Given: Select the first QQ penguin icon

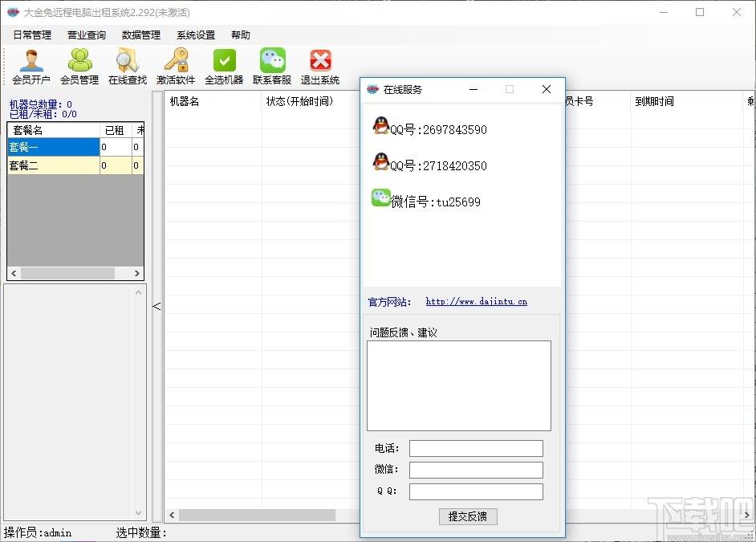Looking at the screenshot, I should point(381,125).
